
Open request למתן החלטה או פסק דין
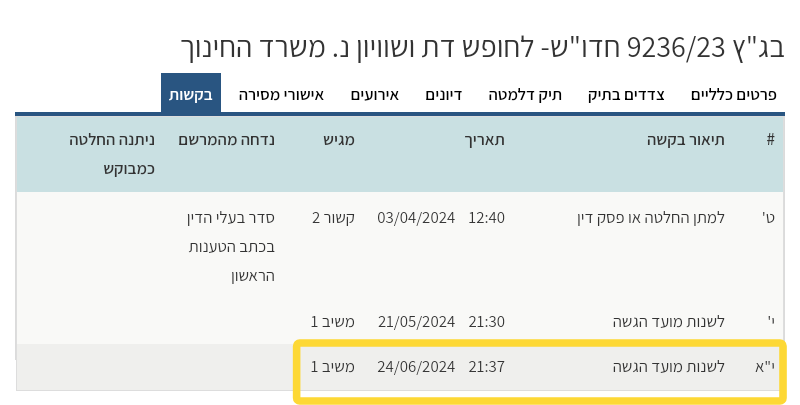coord(651,218)
